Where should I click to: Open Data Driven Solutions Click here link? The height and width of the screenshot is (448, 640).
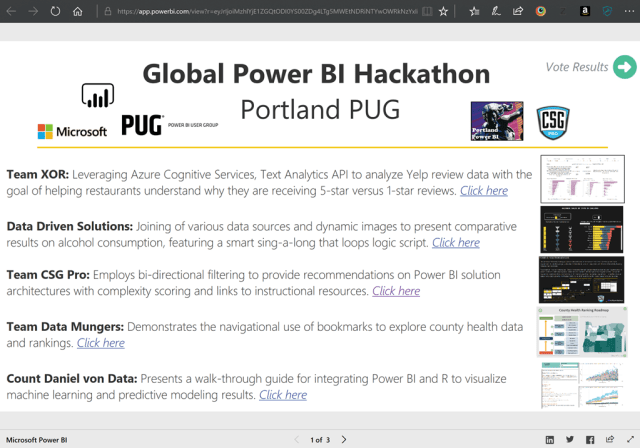pyautogui.click(x=456, y=242)
